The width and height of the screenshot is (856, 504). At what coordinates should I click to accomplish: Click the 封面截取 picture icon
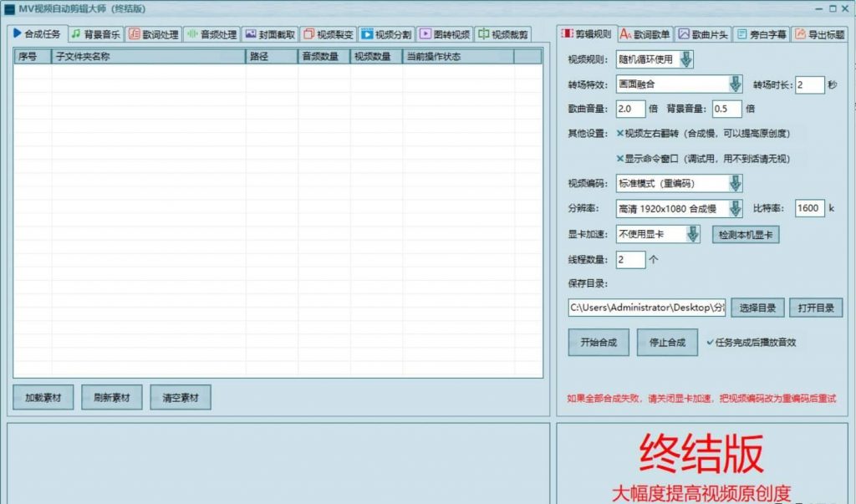[251, 34]
